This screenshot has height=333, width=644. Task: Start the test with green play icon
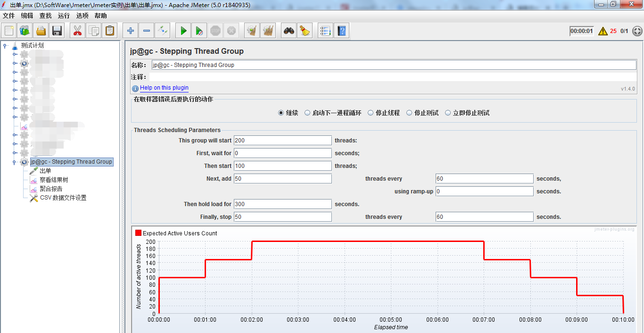click(x=183, y=31)
